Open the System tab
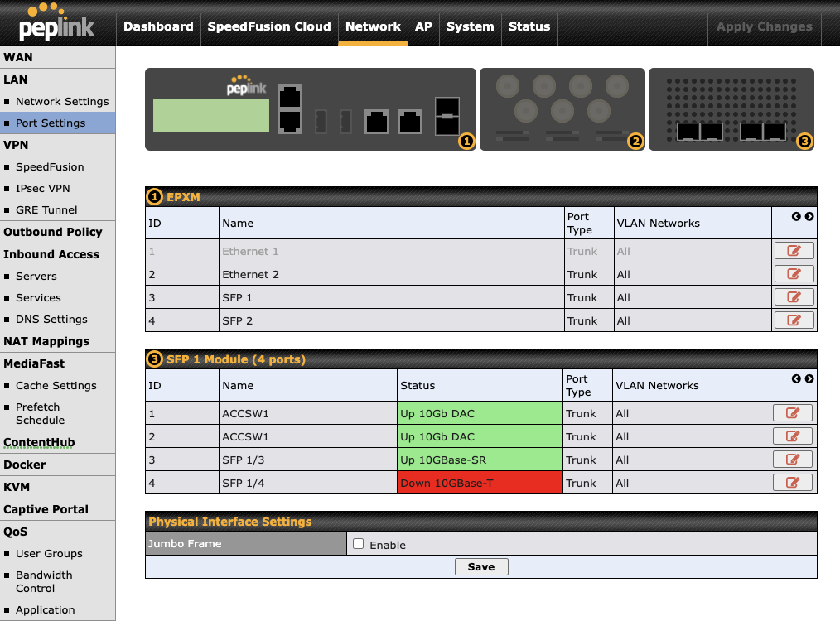 (471, 26)
